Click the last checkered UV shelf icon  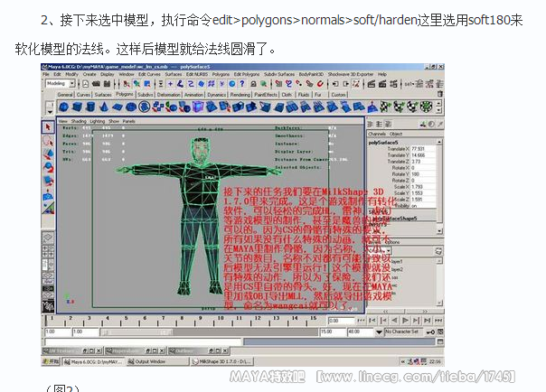(x=426, y=107)
